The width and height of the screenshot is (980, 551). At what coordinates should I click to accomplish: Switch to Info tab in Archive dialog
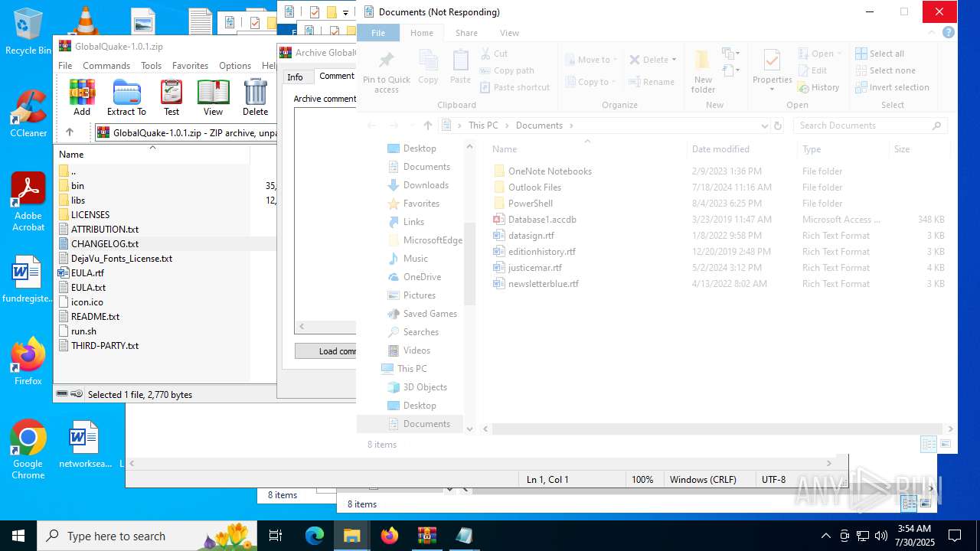pyautogui.click(x=295, y=77)
